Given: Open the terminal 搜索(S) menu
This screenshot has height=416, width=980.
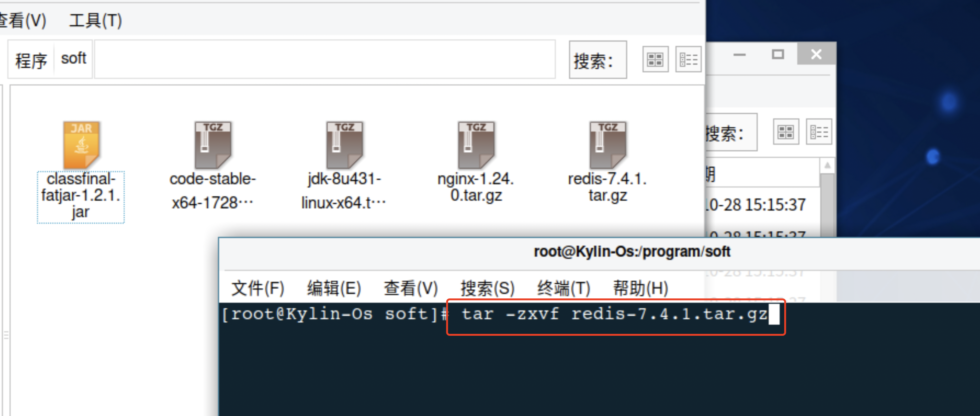Looking at the screenshot, I should tap(488, 288).
